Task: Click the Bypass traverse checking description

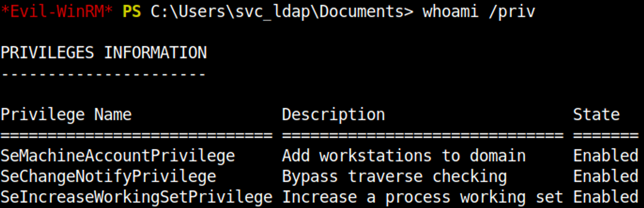Action: (394, 176)
